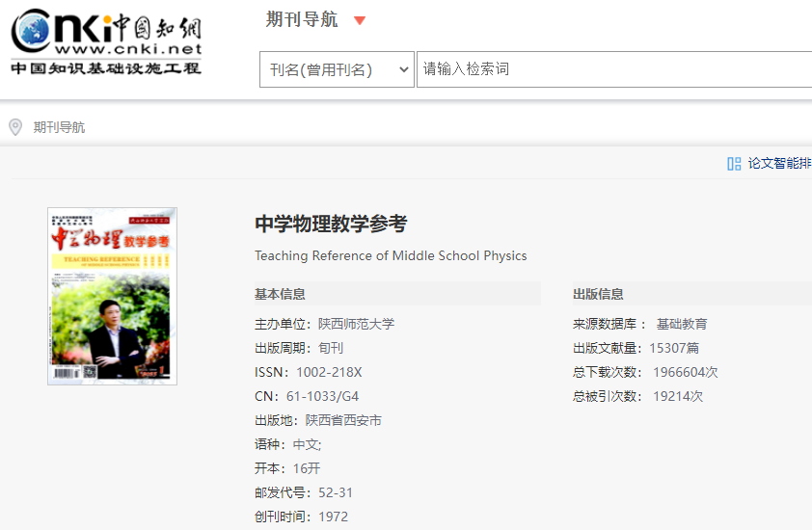Click the English title Teaching Reference of Middle School Physics
The width and height of the screenshot is (812, 530).
coord(391,255)
